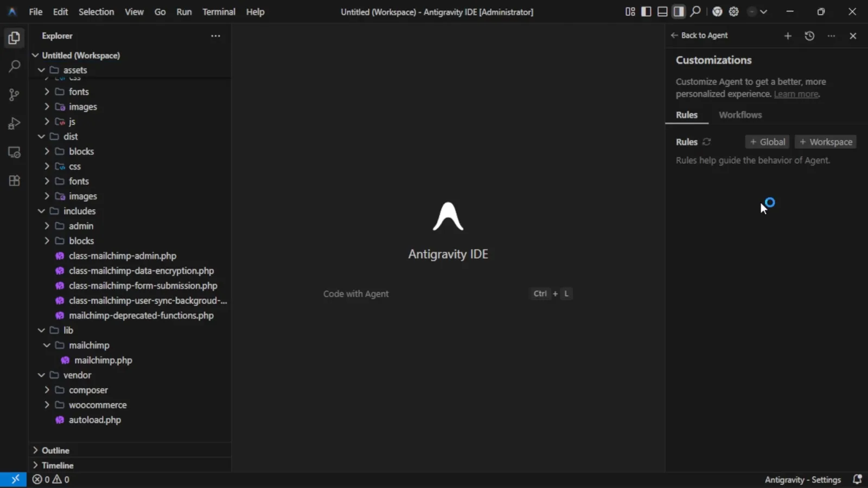
Task: Expand the woocommerce folder
Action: click(x=47, y=405)
